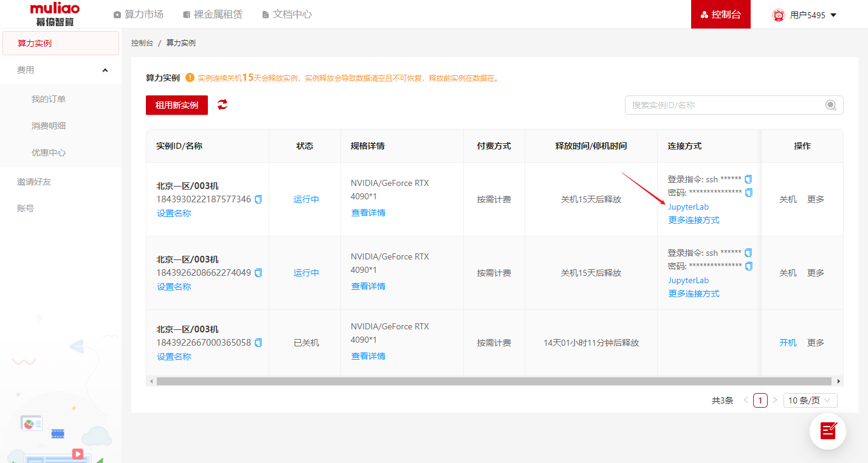This screenshot has width=868, height=463.
Task: Click the table's horizontal scrollbar
Action: pyautogui.click(x=494, y=381)
